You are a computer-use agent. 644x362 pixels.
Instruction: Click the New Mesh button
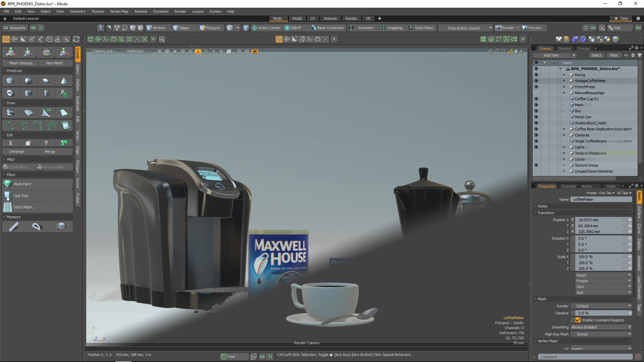click(x=55, y=63)
